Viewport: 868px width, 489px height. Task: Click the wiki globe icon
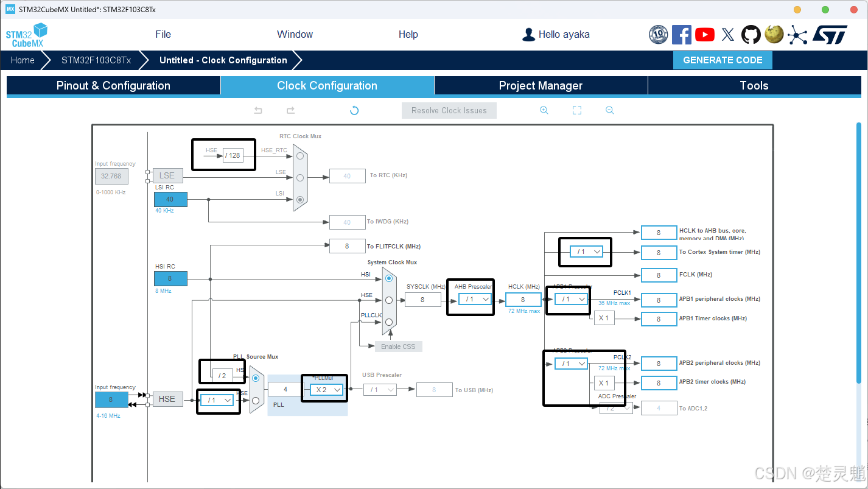coord(774,35)
